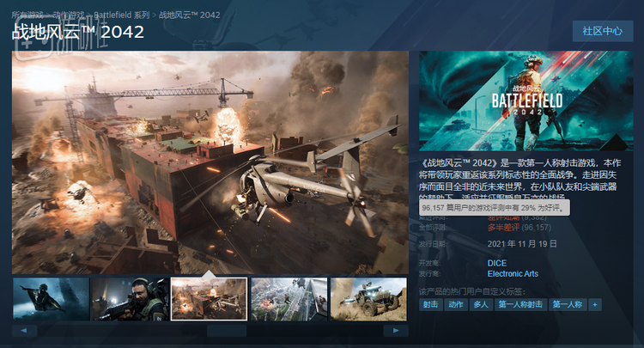Screen dimensions: 644x348
Task: Select the aerial city battle thumbnail
Action: (x=289, y=298)
